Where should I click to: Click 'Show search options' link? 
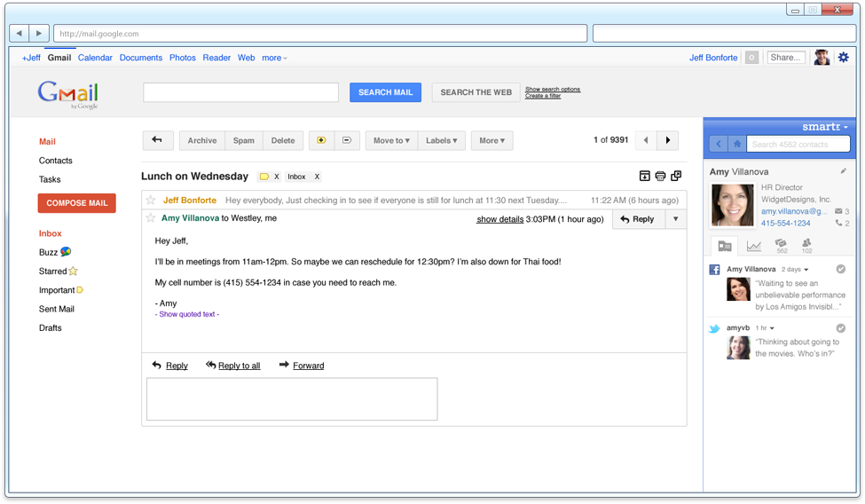coord(552,89)
